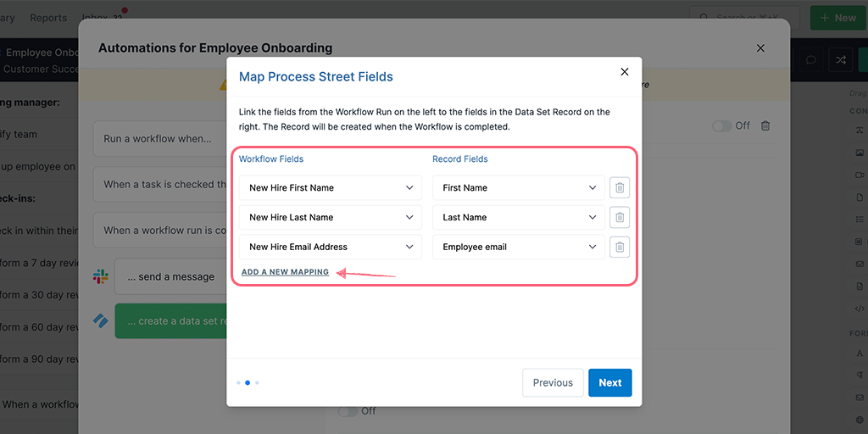
Task: Select the text content widget icon
Action: pyautogui.click(x=860, y=130)
